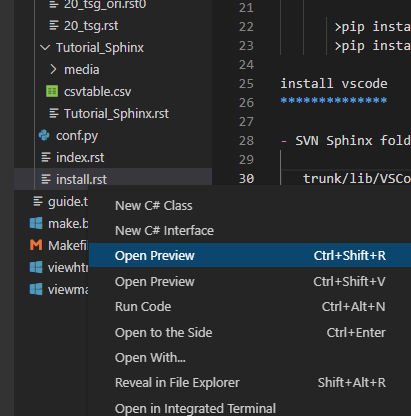Select the Tutorial_Sphinx folder label

(100, 48)
